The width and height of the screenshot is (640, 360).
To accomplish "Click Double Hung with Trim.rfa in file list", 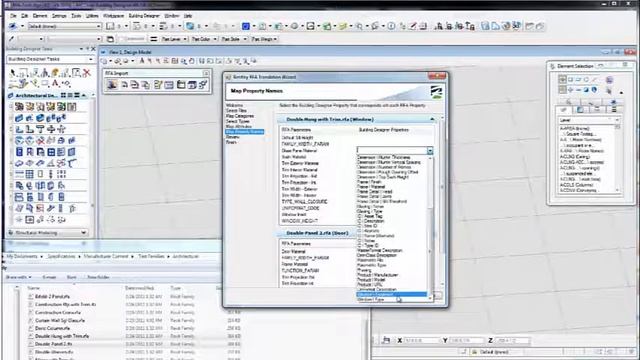I will pyautogui.click(x=62, y=336).
